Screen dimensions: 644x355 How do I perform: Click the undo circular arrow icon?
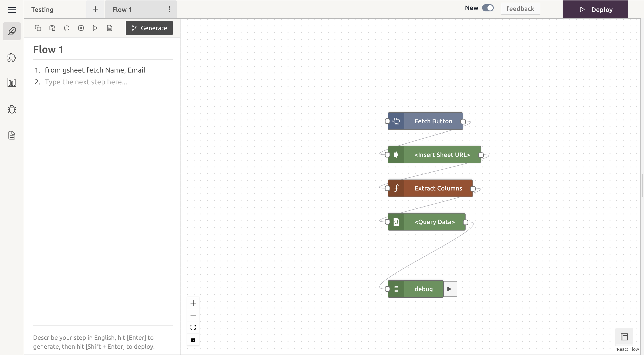coord(66,28)
